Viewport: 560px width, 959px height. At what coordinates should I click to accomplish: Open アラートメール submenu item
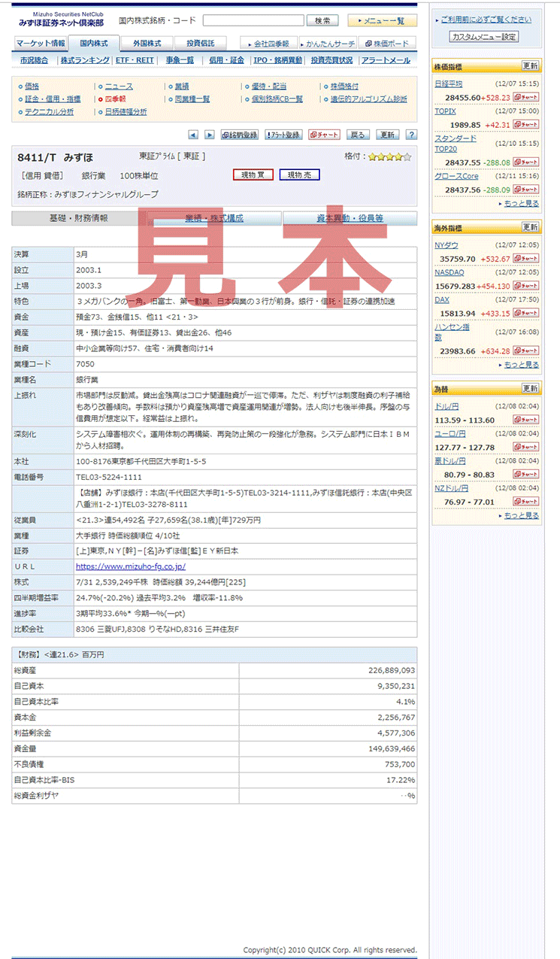pos(386,60)
